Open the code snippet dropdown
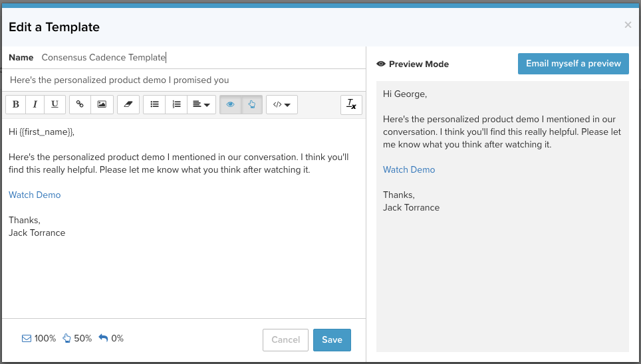Screen dimensions: 641x364 tap(281, 105)
